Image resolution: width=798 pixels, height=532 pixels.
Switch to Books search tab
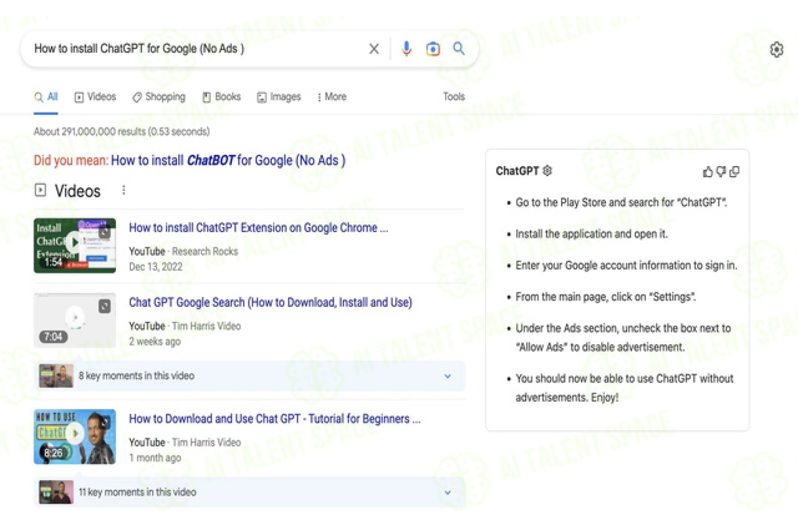[x=221, y=97]
